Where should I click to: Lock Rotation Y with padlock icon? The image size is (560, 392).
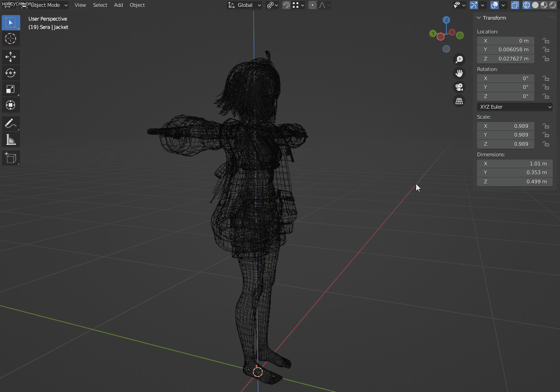(546, 87)
